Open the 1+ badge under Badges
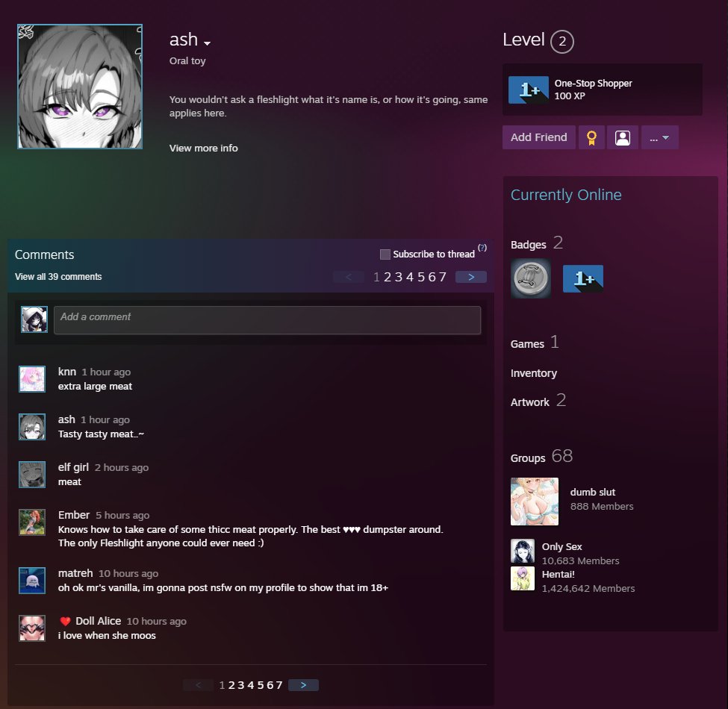 click(583, 278)
